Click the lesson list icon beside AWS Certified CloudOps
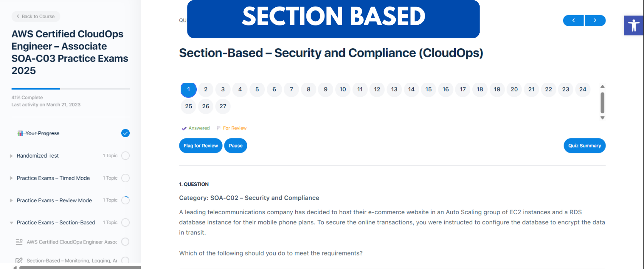The image size is (644, 269). (19, 242)
